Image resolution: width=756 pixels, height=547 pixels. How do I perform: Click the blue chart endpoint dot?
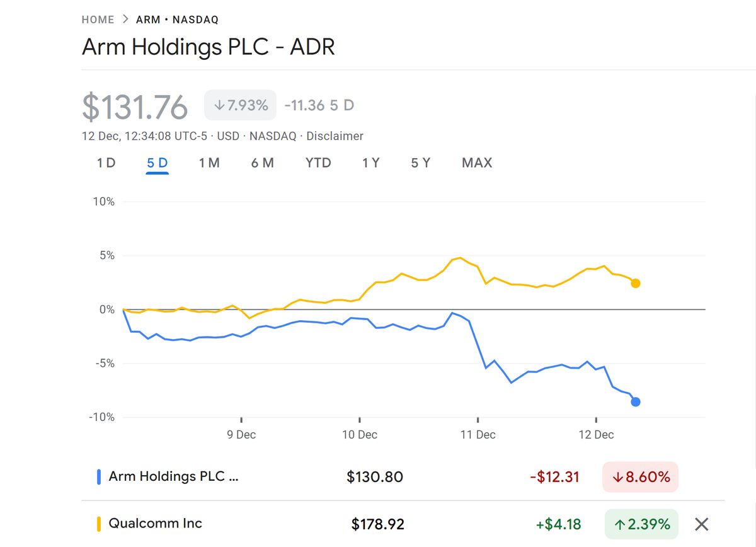(636, 401)
